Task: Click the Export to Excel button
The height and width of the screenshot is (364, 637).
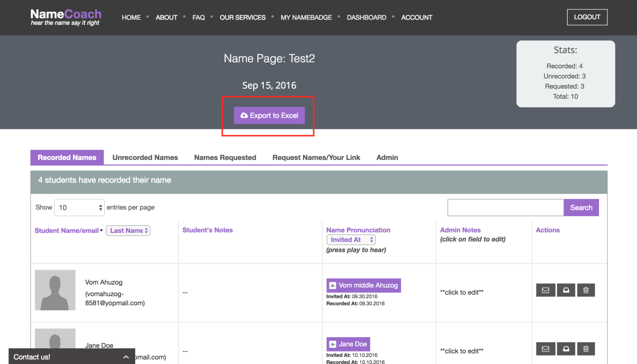Action: coord(269,115)
